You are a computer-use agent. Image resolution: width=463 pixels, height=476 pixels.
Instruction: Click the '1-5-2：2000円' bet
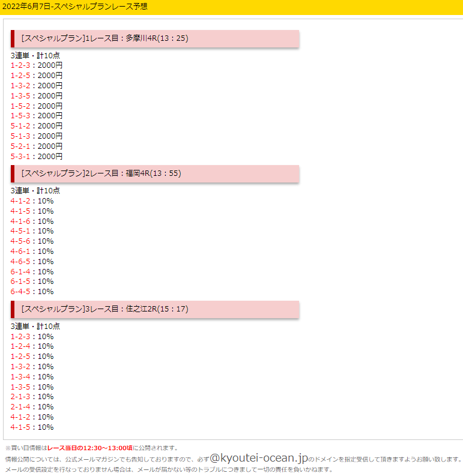tap(37, 106)
